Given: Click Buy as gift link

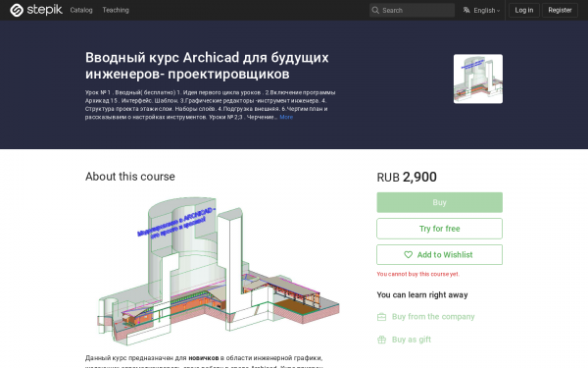Looking at the screenshot, I should 412,340.
